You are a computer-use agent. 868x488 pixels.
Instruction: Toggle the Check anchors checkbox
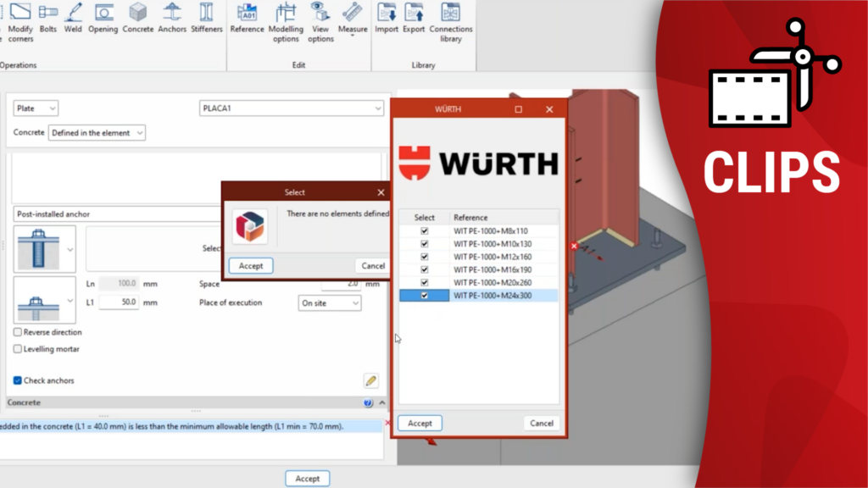click(x=18, y=380)
